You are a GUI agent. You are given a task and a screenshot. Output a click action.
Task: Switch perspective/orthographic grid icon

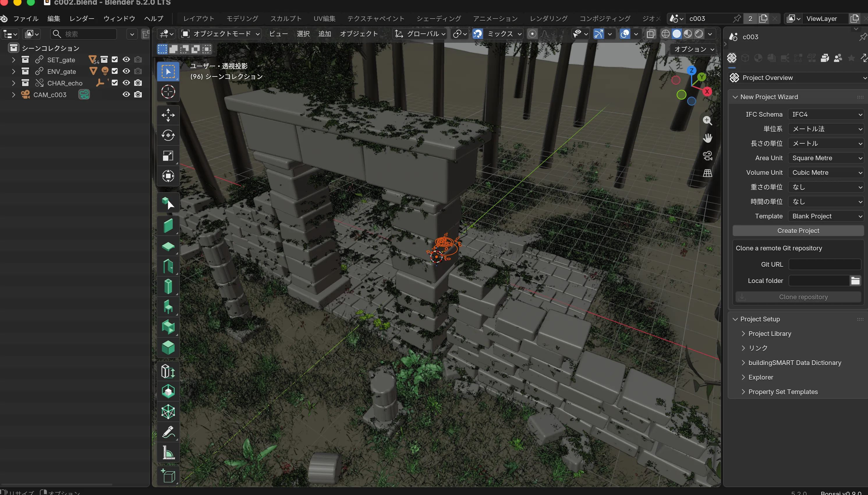point(707,173)
